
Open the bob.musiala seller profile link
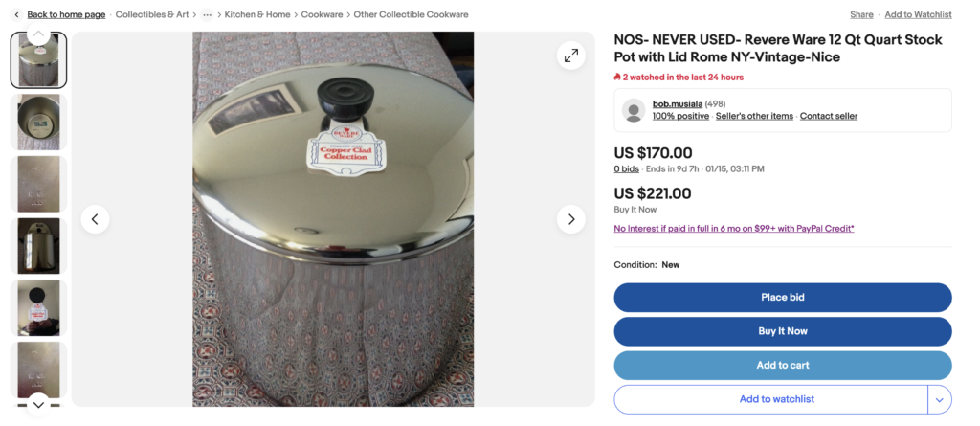click(677, 103)
